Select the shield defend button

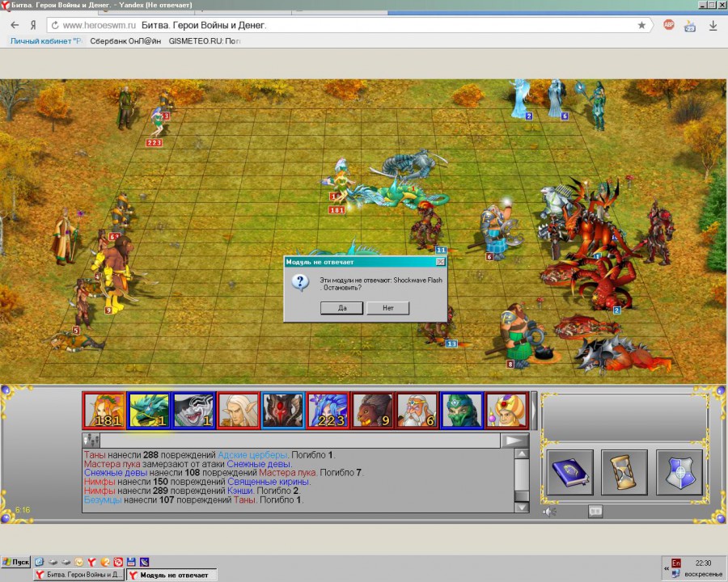coord(679,472)
